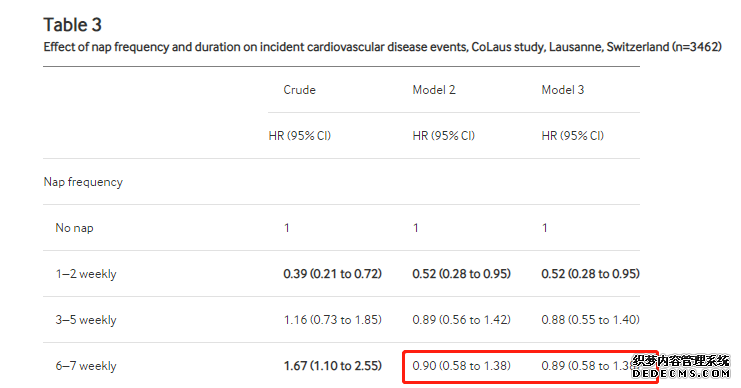Click the 1–2 weekly row label
Screen dimensions: 741x388
click(x=86, y=274)
